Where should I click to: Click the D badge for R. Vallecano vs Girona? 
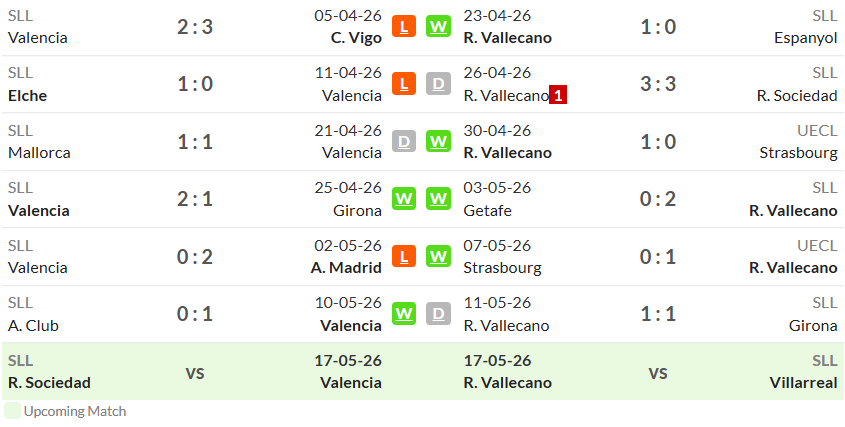pyautogui.click(x=438, y=313)
